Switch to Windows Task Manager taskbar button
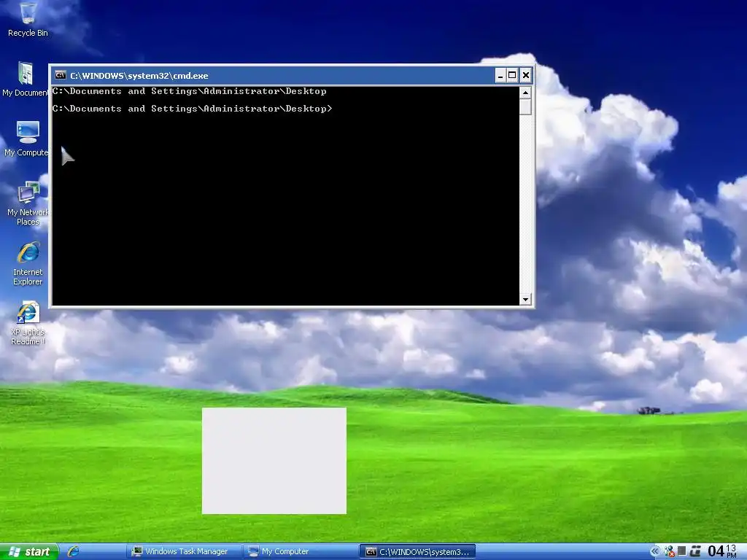This screenshot has width=747, height=560. [x=185, y=551]
